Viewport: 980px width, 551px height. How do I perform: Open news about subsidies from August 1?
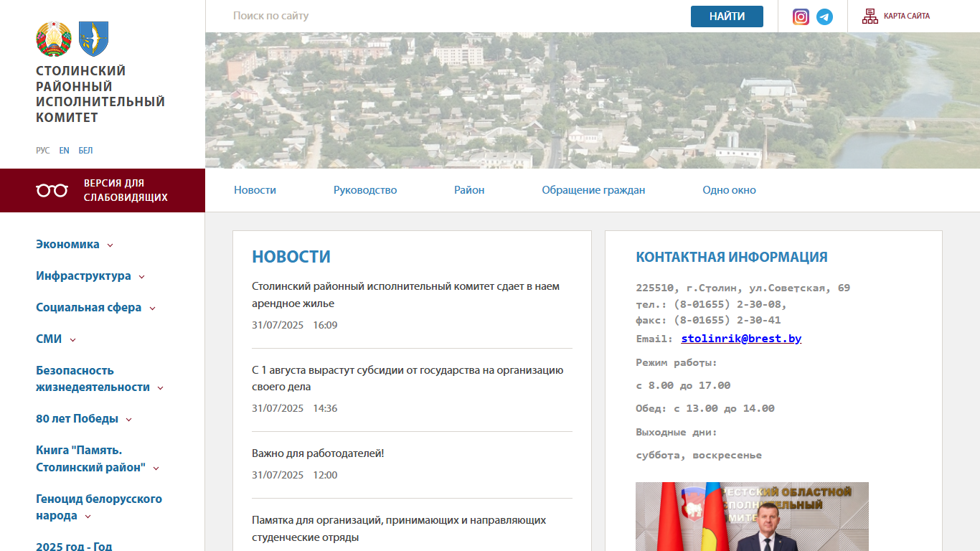coord(407,378)
